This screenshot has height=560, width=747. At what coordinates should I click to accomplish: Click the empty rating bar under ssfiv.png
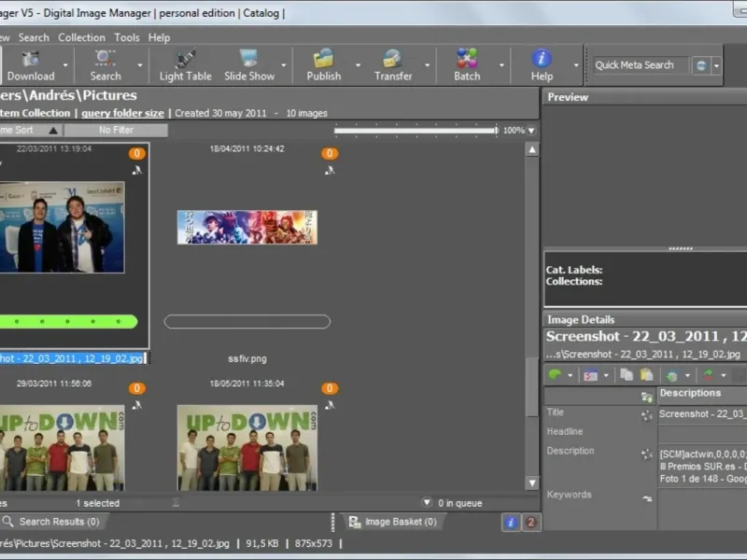(x=247, y=321)
